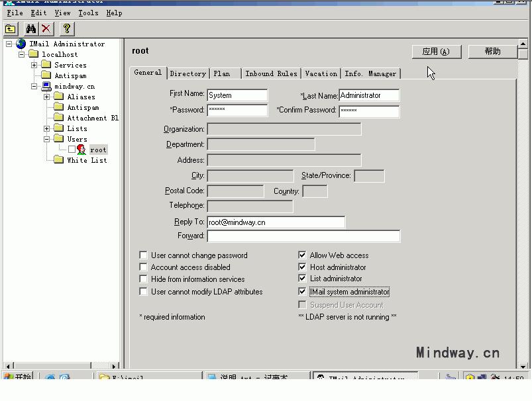
Task: Select the Aliases folder icon
Action: (x=59, y=96)
